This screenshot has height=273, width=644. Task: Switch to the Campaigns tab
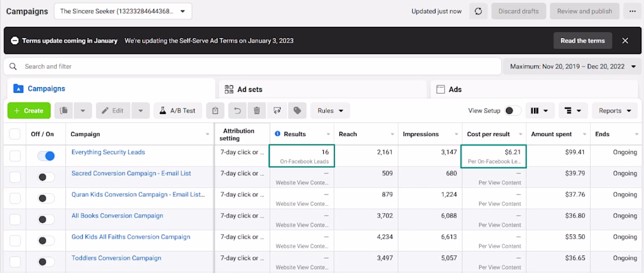[x=111, y=88]
